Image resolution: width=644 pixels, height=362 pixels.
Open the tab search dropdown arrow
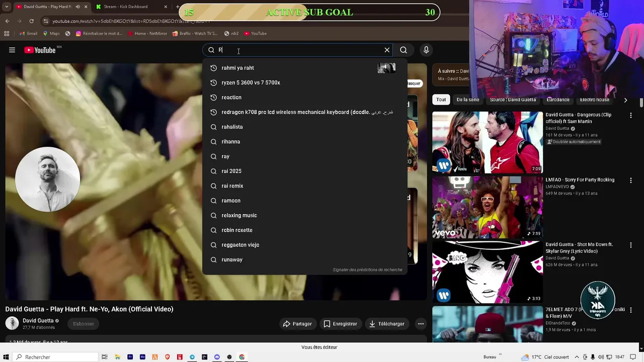tap(7, 7)
